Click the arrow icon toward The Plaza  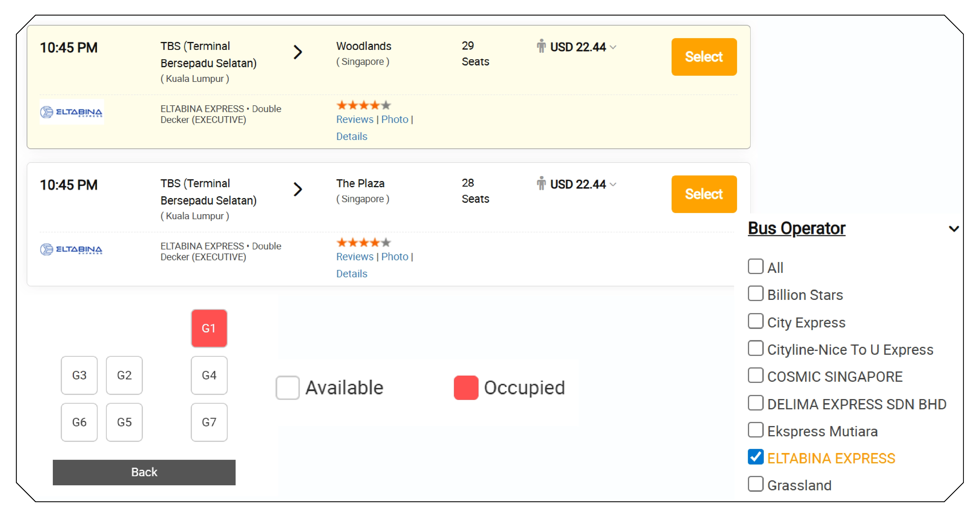298,190
